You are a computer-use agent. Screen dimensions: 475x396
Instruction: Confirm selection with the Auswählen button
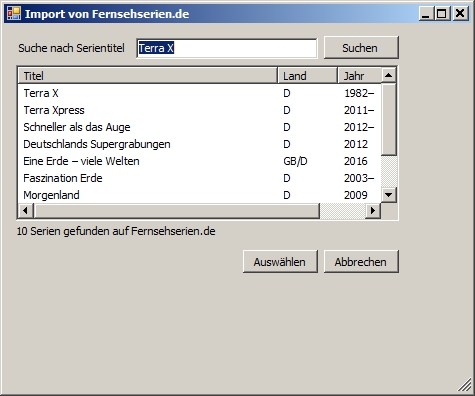[280, 262]
